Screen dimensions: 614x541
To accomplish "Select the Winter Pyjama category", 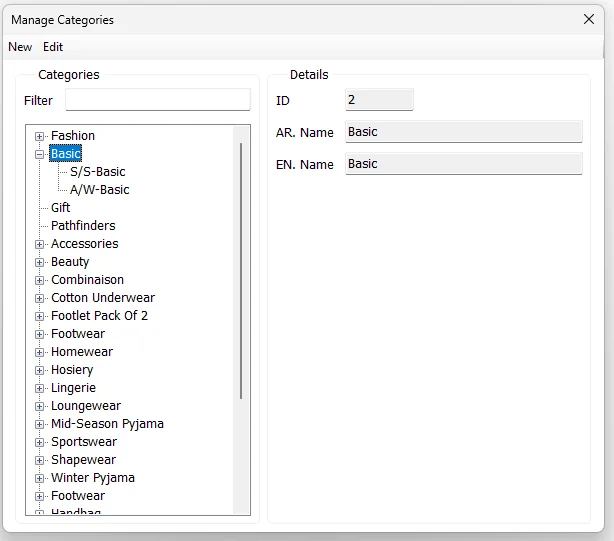I will [93, 478].
